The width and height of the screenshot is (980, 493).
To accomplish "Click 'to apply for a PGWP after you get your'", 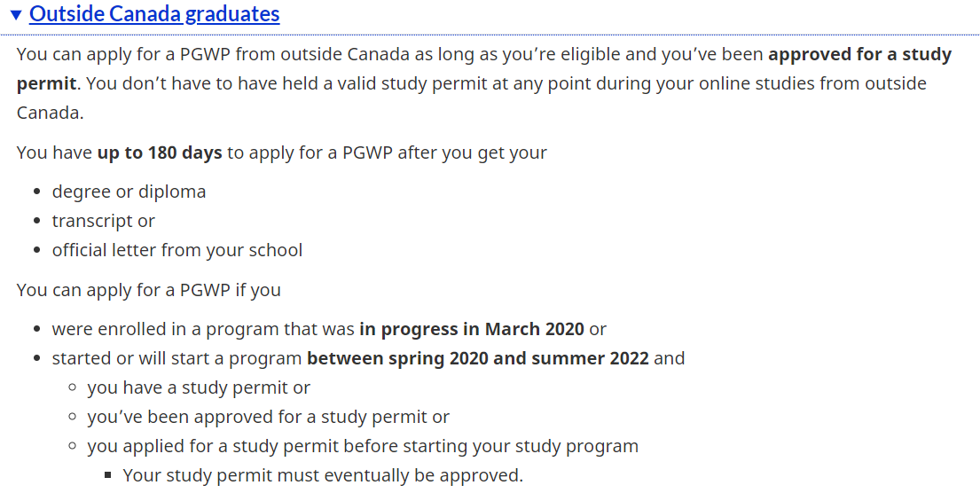I will coord(387,153).
